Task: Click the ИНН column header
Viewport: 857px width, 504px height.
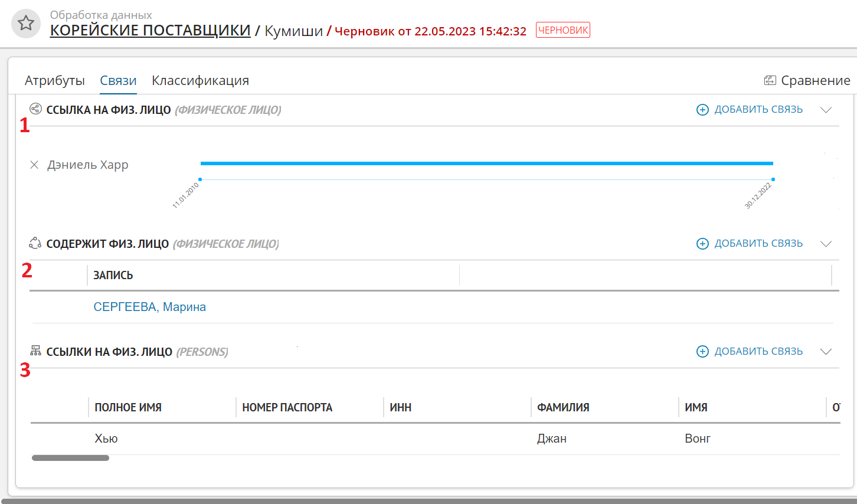Action: [401, 407]
